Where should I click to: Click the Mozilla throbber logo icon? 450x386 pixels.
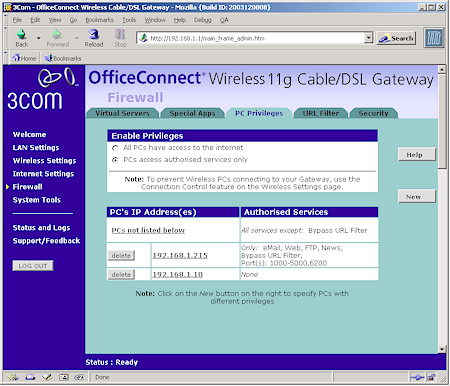point(434,38)
